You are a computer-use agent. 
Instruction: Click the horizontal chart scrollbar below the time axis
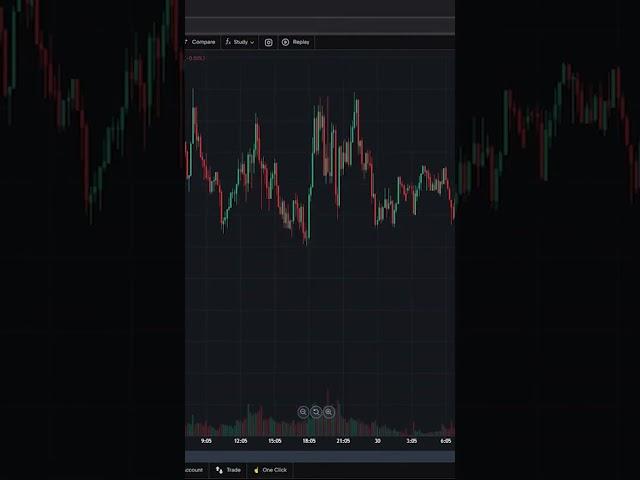click(320, 456)
